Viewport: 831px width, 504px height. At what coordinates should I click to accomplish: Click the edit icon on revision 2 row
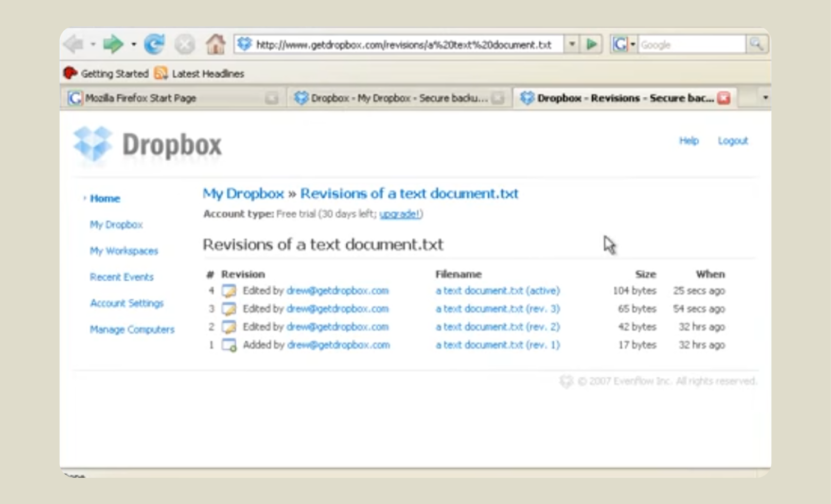(x=229, y=327)
